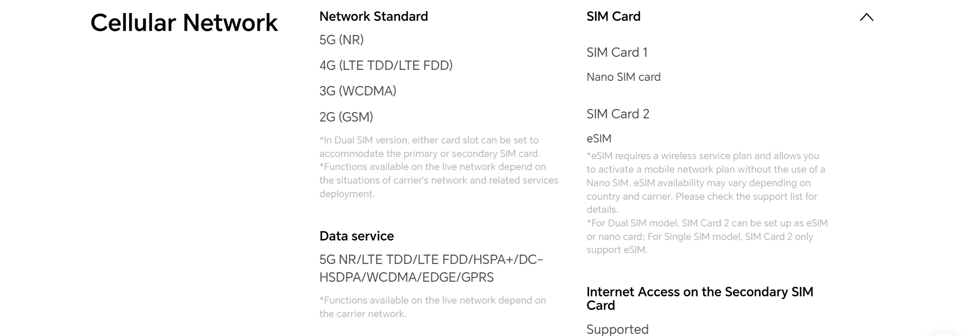Click the 5G NR/LTE TDD data service text
Screen dimensions: 980x336
431,268
